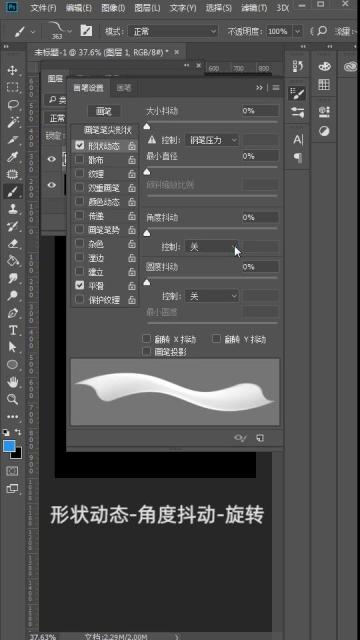Uncheck the 形状动态 checkbox
Viewport: 360px width, 640px height.
point(80,145)
